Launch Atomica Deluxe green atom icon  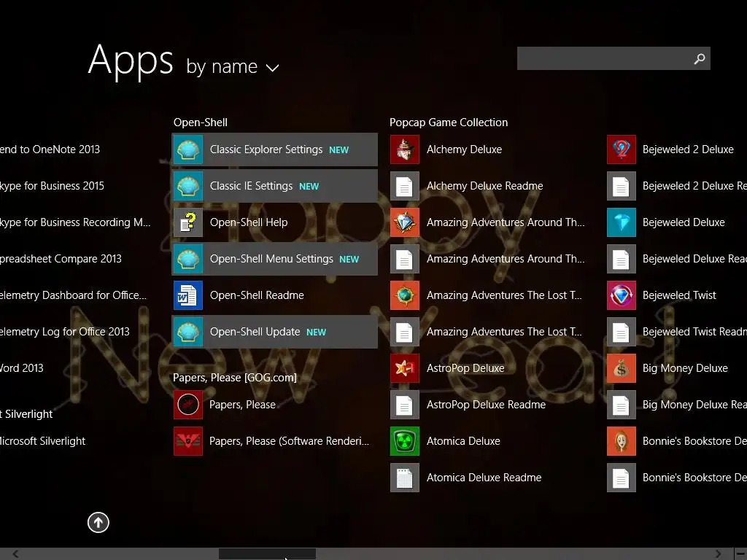pos(405,441)
